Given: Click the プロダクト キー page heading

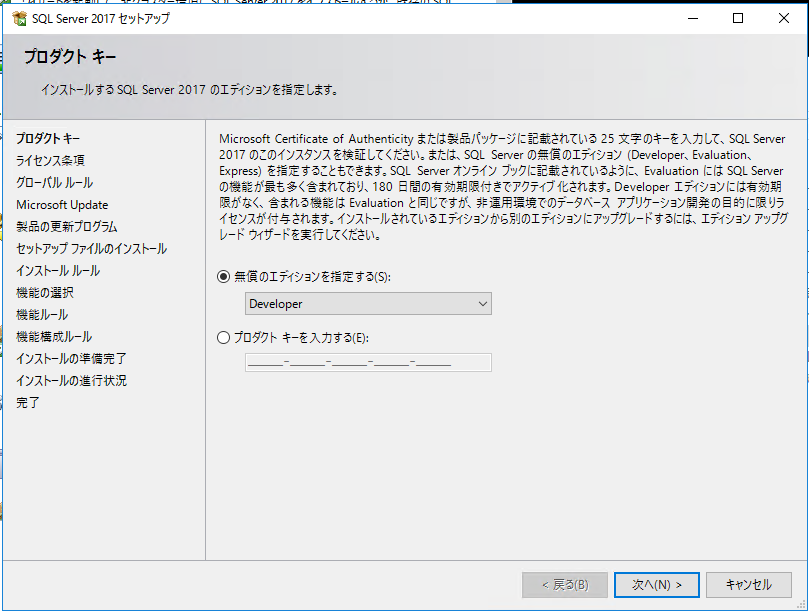Looking at the screenshot, I should (x=70, y=56).
